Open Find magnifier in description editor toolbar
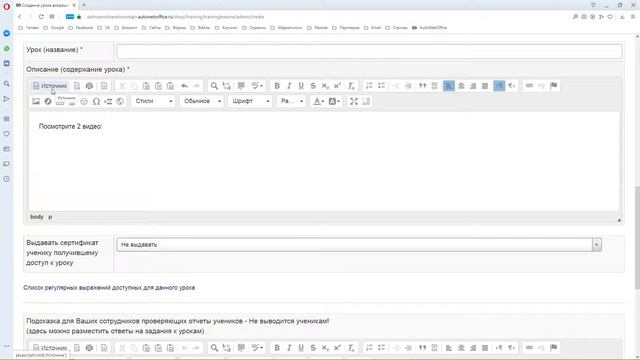The height and width of the screenshot is (360, 640). click(x=214, y=86)
